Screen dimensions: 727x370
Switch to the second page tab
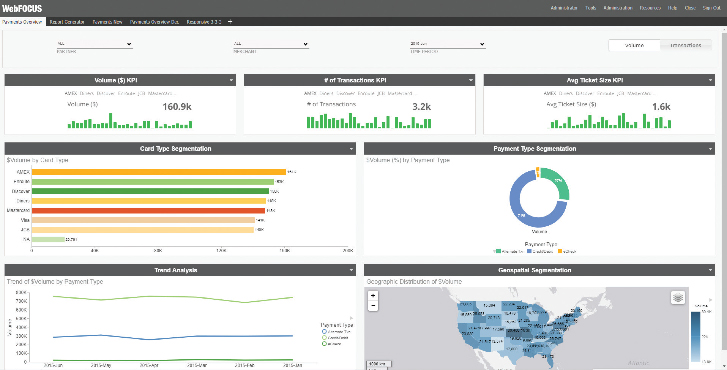tap(67, 22)
